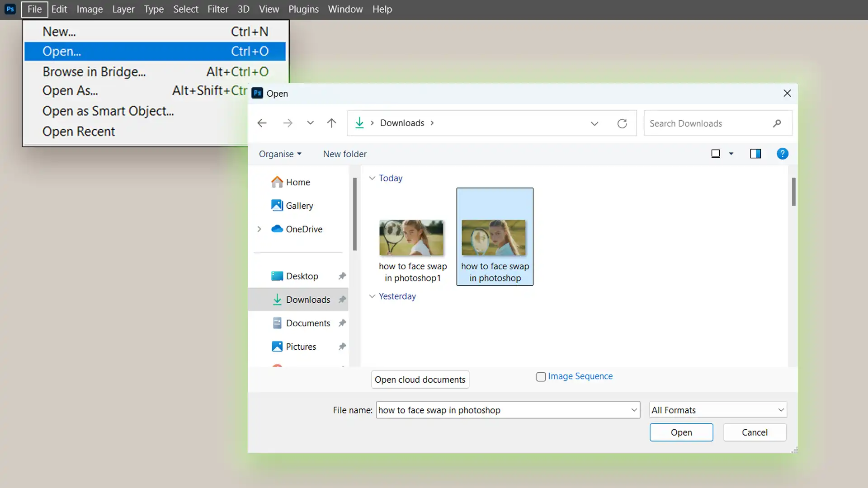868x488 pixels.
Task: Click Cancel to dismiss dialog
Action: pyautogui.click(x=755, y=432)
